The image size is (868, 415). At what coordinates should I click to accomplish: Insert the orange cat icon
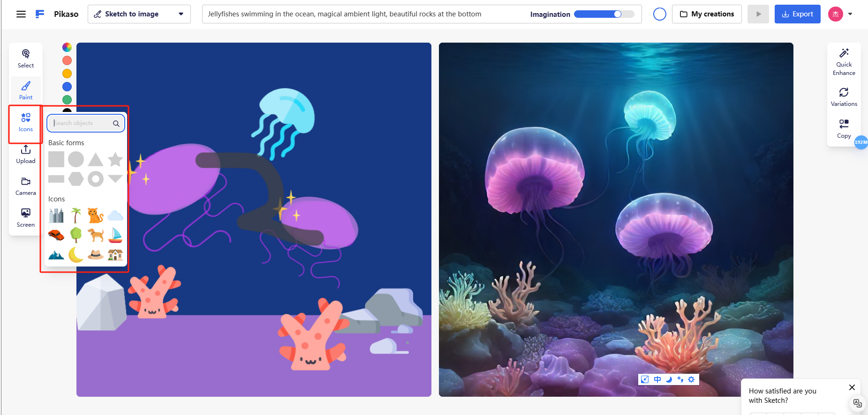(x=96, y=215)
